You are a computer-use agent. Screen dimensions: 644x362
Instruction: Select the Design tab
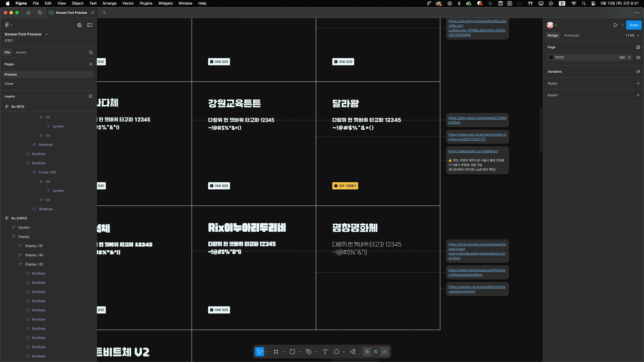click(x=553, y=35)
